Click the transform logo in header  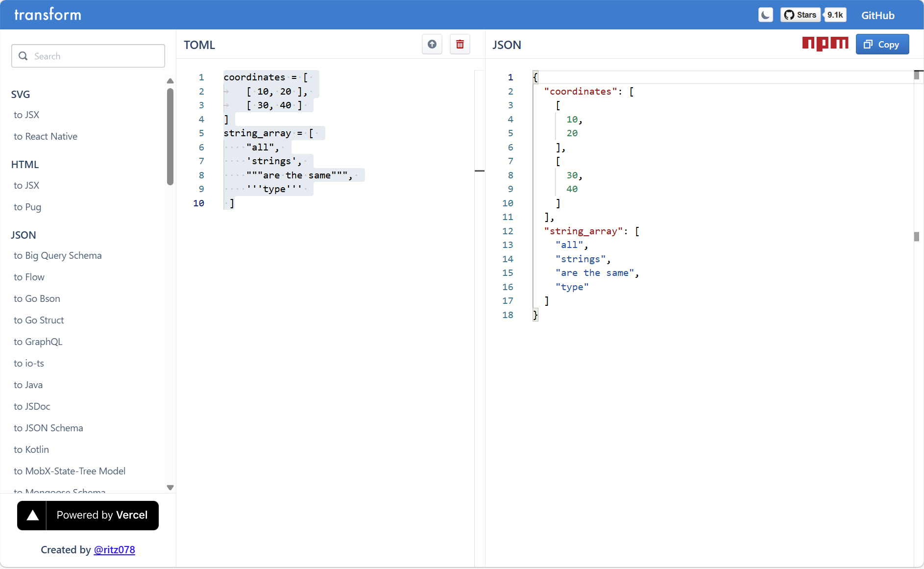(x=48, y=15)
